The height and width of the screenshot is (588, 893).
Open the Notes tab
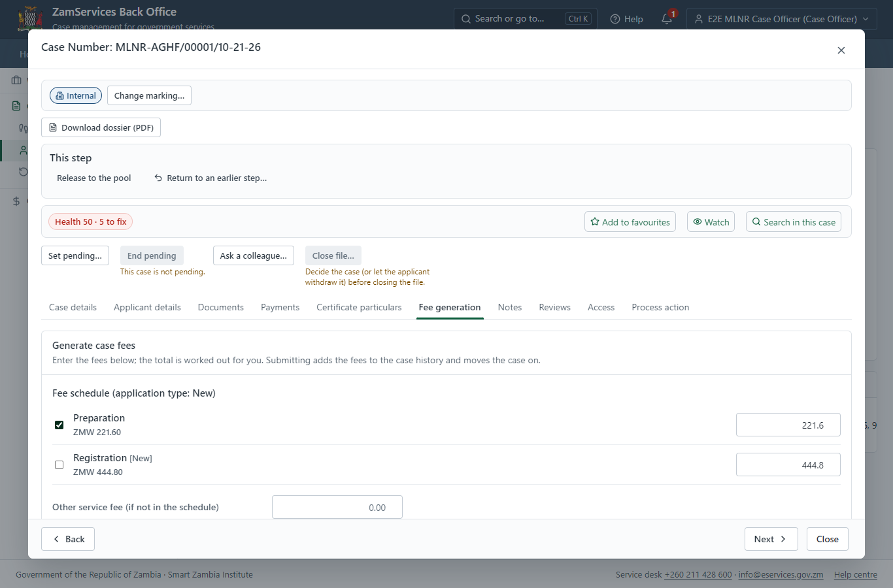point(510,307)
